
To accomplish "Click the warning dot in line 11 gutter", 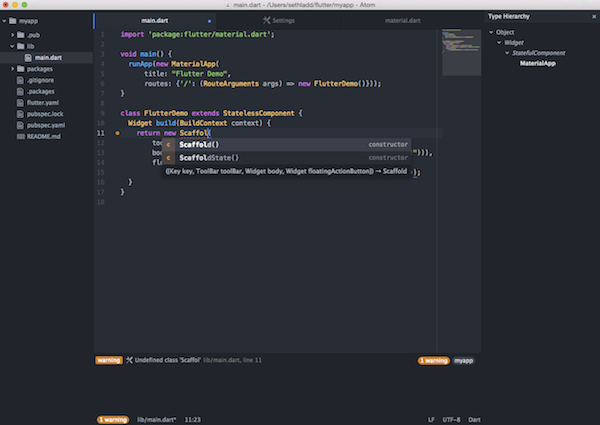I will 117,133.
